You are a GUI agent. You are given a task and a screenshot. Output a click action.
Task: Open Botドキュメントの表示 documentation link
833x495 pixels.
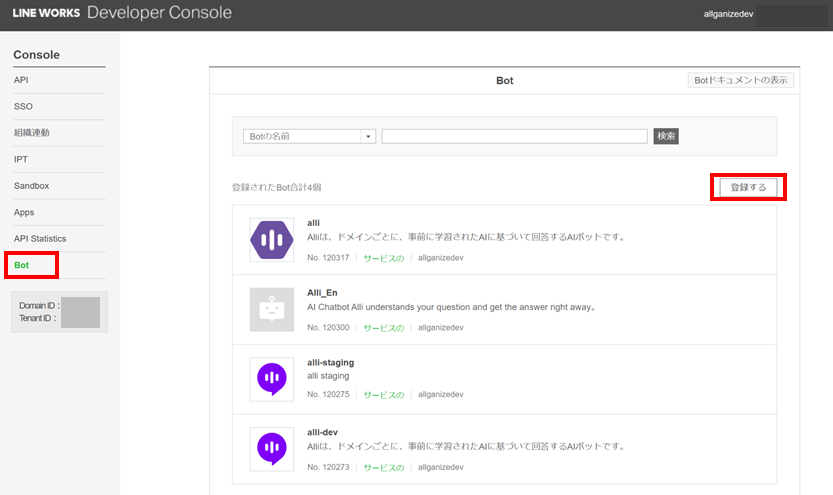(741, 80)
